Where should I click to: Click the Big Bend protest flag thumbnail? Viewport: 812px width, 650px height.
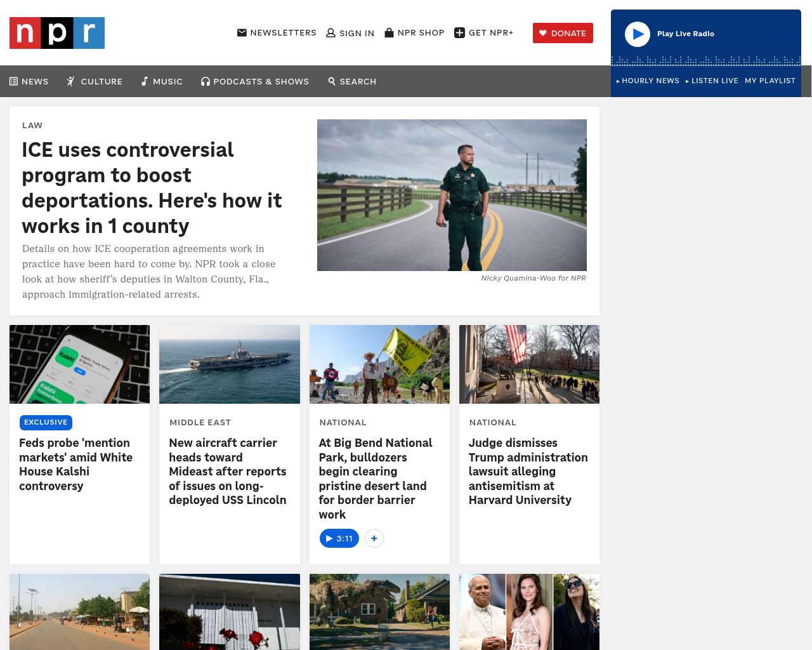pos(379,364)
